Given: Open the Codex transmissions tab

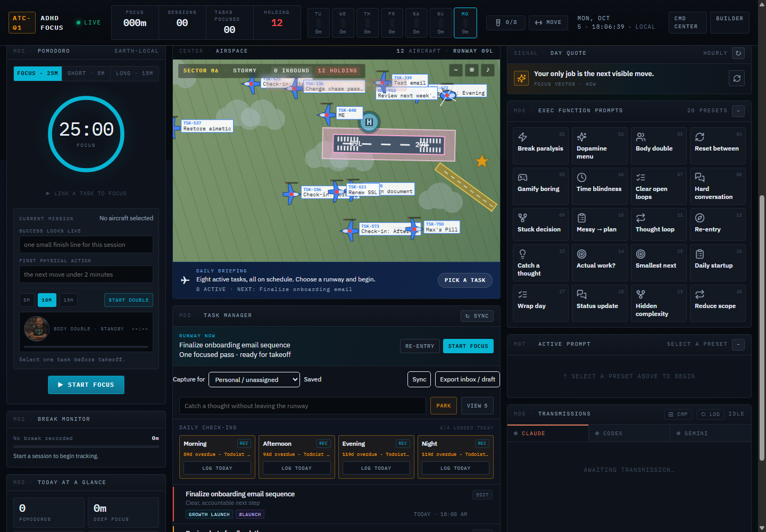Looking at the screenshot, I should [x=629, y=434].
